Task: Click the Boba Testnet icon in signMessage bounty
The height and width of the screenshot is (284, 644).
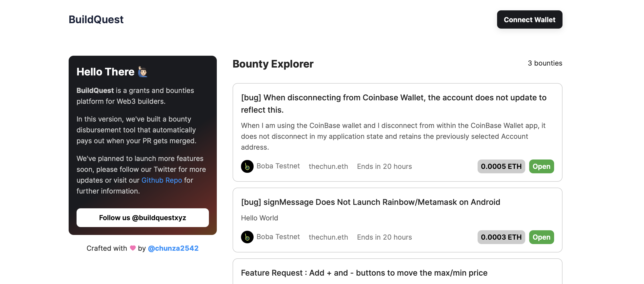Action: 247,237
